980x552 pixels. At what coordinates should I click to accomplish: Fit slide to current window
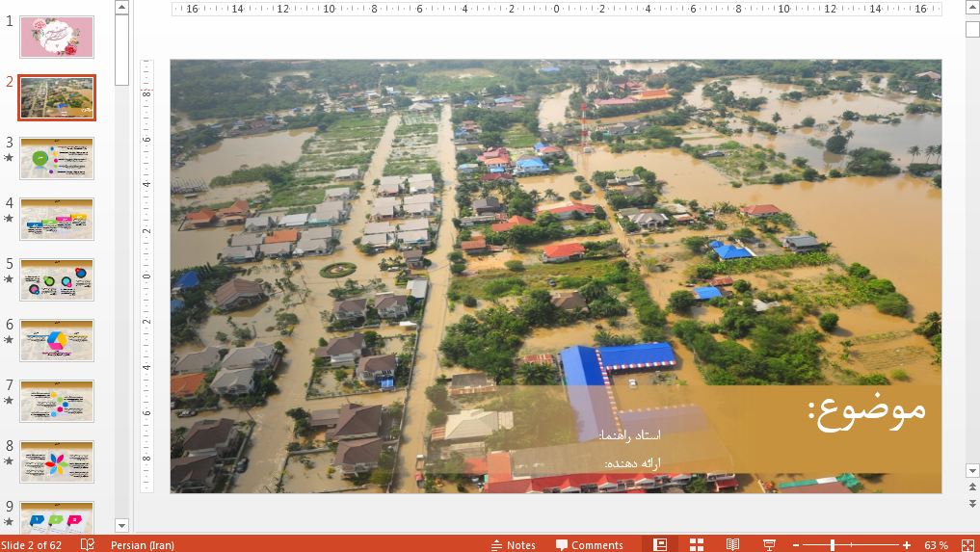(x=967, y=544)
